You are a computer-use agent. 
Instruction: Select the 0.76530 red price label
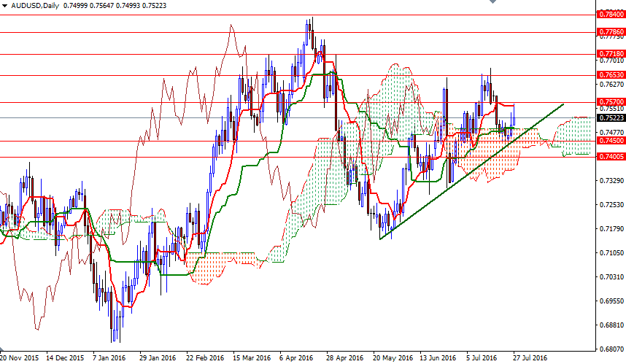tap(611, 75)
